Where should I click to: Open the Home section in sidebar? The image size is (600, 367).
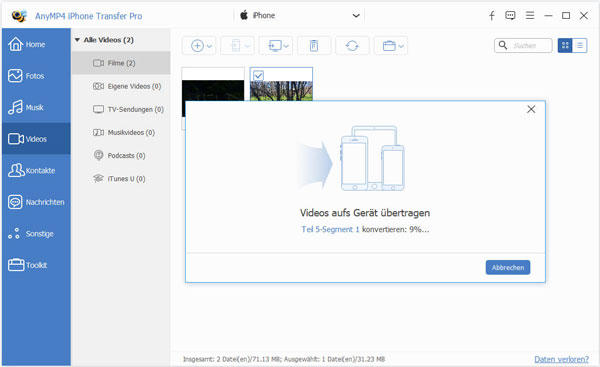36,44
